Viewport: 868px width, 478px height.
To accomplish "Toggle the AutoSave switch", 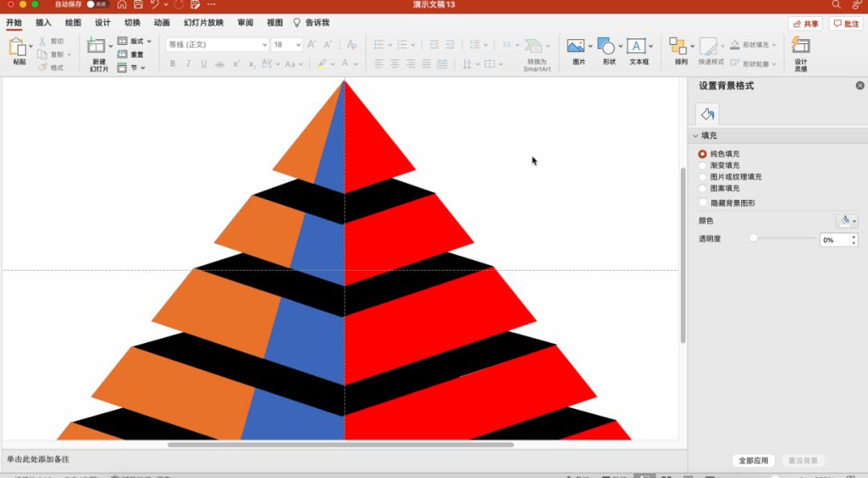I will point(97,5).
